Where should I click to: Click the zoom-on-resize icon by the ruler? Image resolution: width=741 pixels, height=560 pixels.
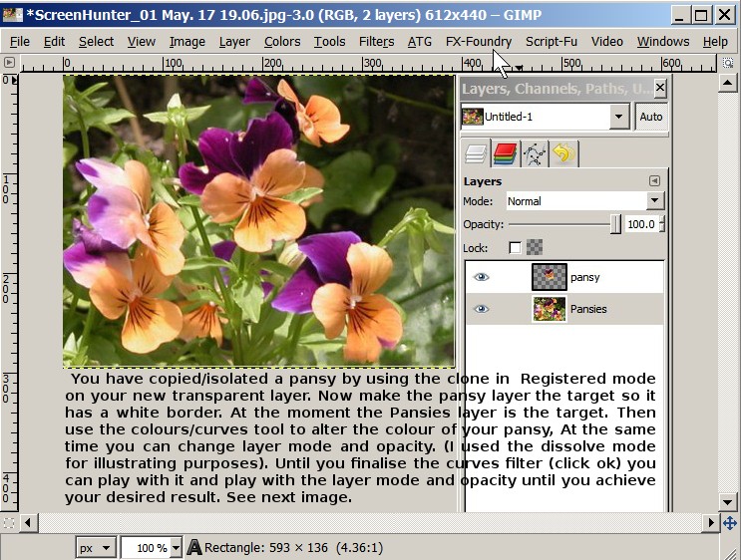[728, 62]
